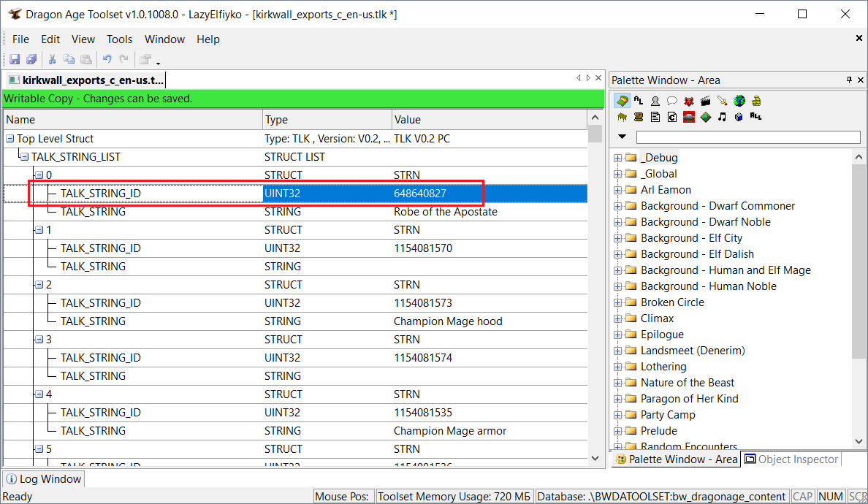The image size is (868, 504).
Task: Select the 'ALL' resources palette icon
Action: click(756, 116)
